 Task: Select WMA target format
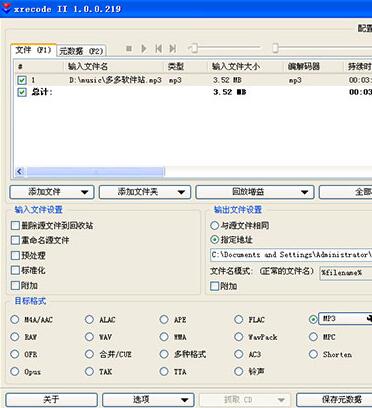tap(164, 337)
